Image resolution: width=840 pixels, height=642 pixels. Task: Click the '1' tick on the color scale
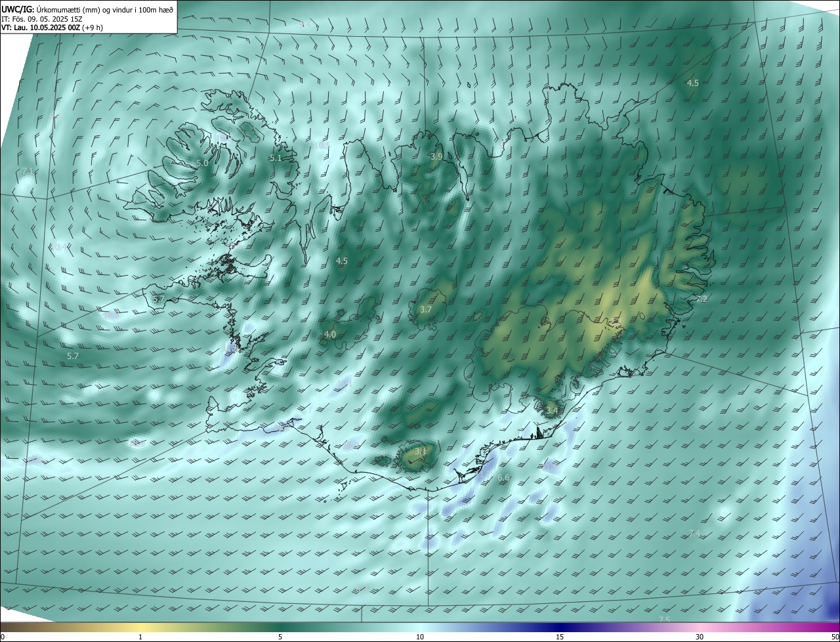point(140,637)
